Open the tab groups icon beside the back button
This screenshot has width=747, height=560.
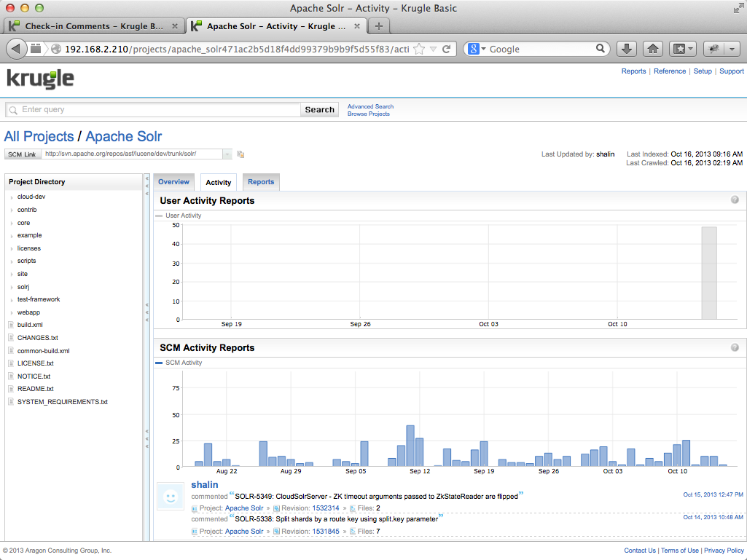[x=36, y=49]
